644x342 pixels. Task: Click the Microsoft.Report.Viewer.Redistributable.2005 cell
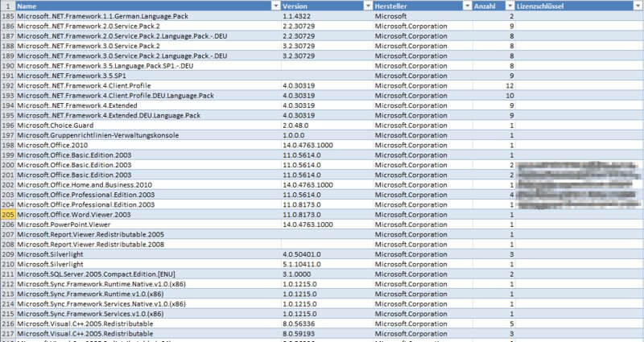[x=148, y=234]
